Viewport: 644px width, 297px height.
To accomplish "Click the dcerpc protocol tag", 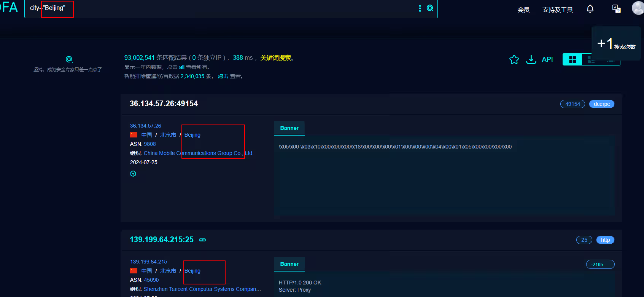I will pos(601,104).
